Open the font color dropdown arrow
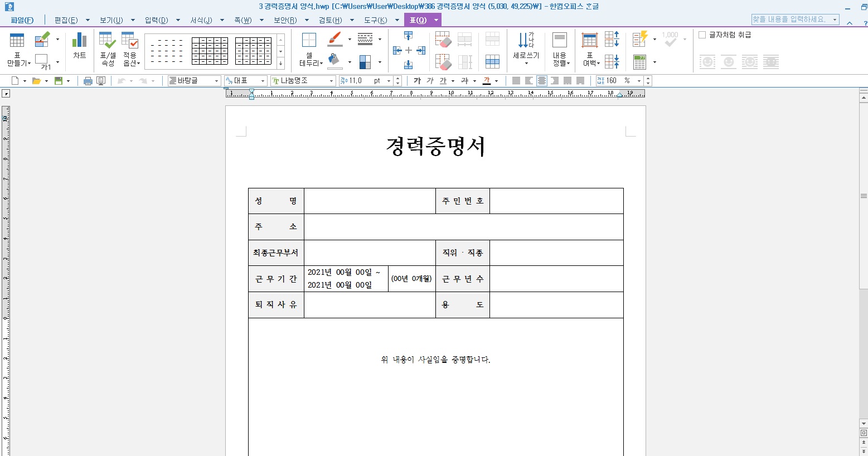The image size is (868, 456). [496, 81]
